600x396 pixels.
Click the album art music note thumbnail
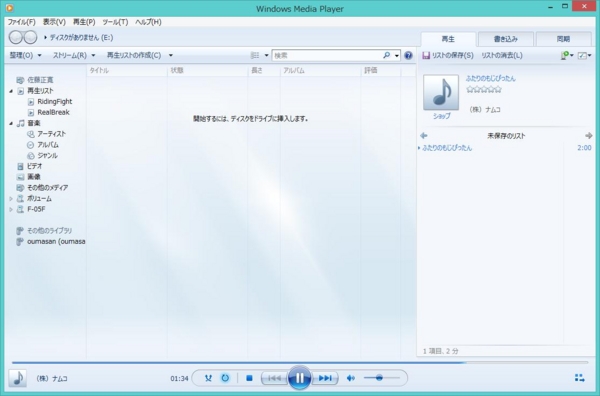click(441, 92)
